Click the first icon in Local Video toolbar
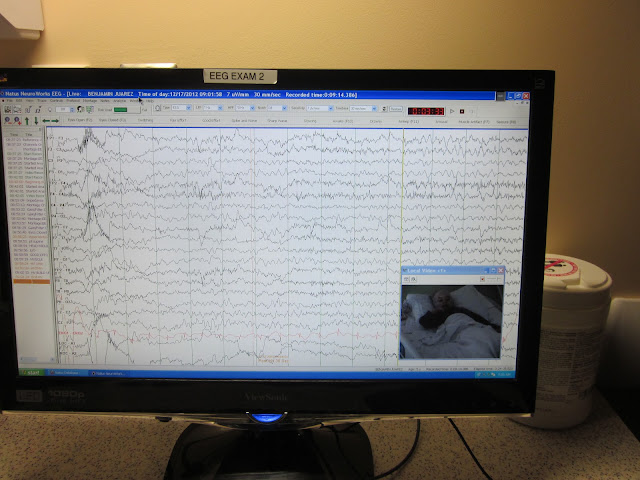The height and width of the screenshot is (480, 640). [x=406, y=279]
